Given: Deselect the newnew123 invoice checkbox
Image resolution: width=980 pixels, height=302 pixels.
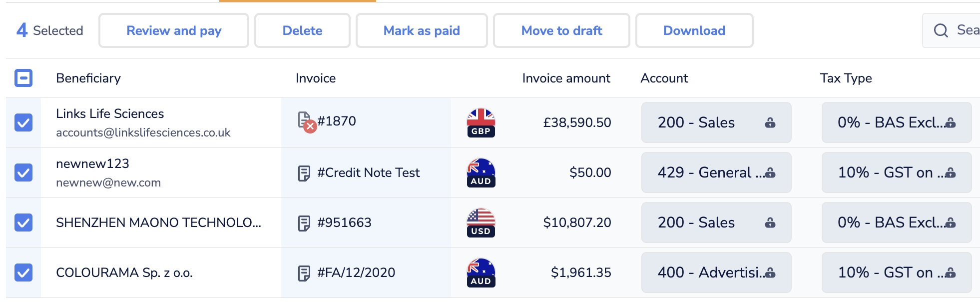Looking at the screenshot, I should 23,172.
